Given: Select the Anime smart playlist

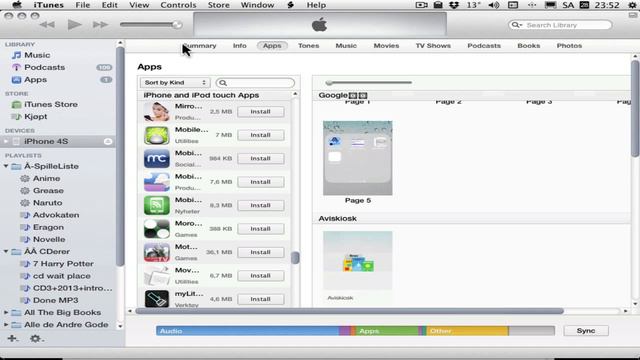Looking at the screenshot, I should click(46, 178).
